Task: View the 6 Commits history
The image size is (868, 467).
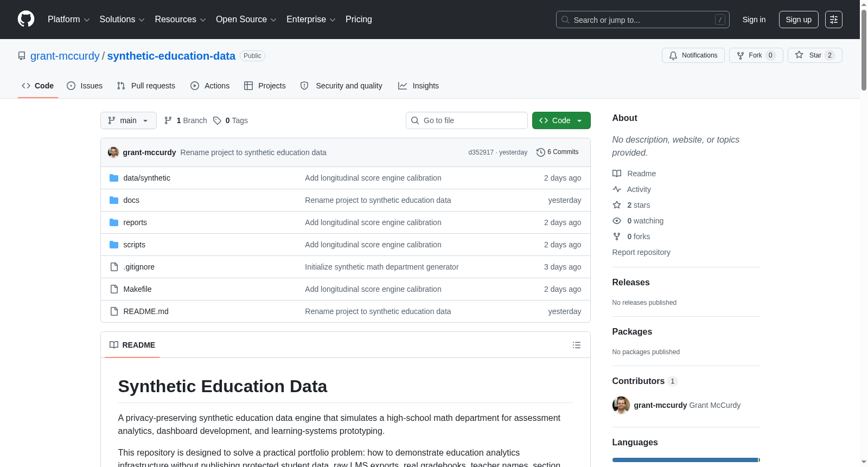Action: pyautogui.click(x=558, y=152)
